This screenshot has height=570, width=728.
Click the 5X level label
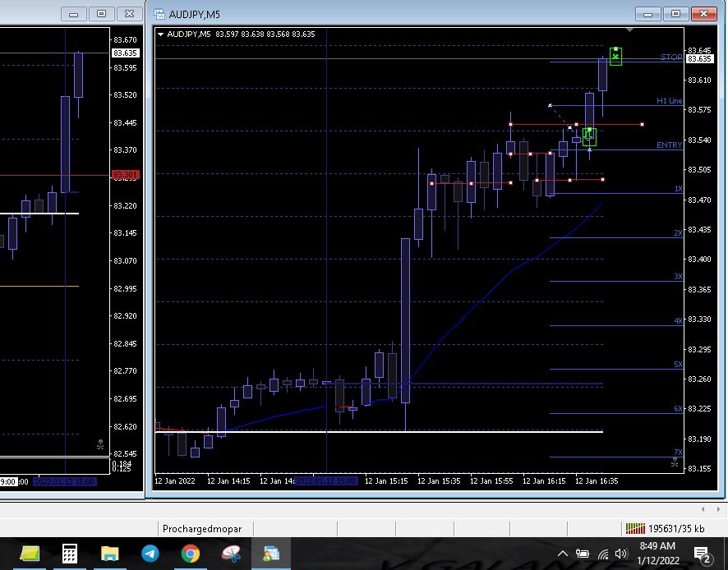point(679,365)
